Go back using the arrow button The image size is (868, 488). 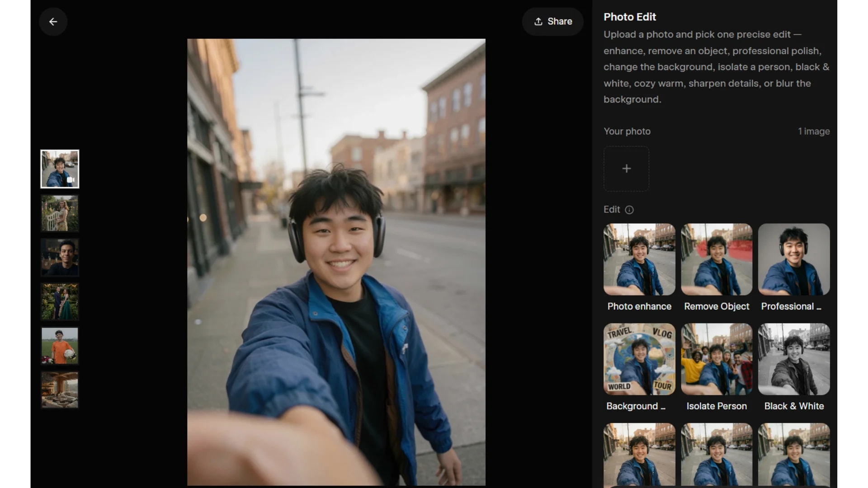point(53,21)
